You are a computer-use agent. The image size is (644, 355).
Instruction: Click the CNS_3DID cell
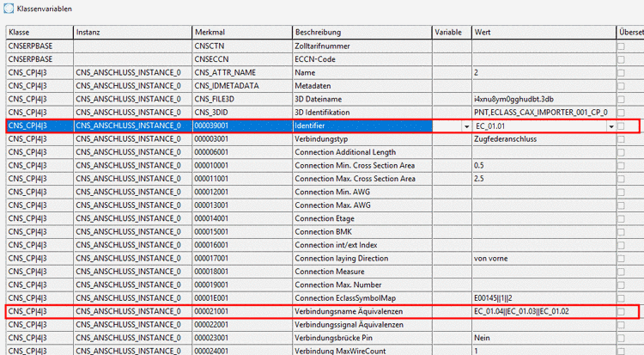pyautogui.click(x=242, y=113)
